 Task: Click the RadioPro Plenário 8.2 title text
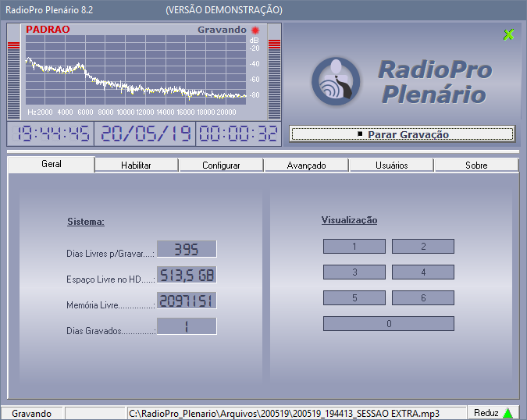[x=49, y=10]
